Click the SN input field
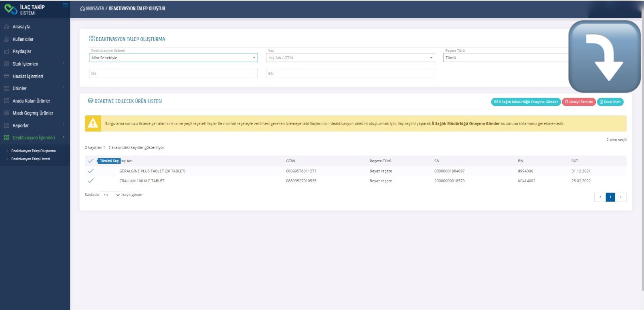This screenshot has height=310, width=644. 173,74
